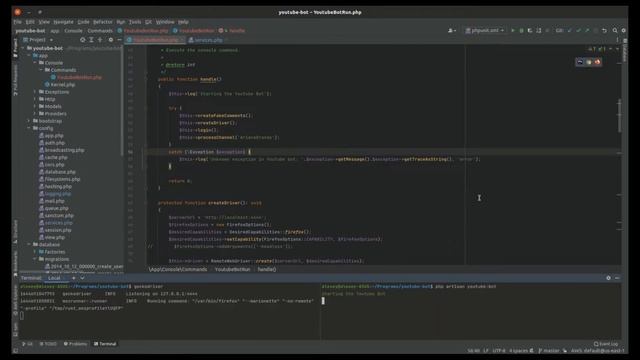Select database.php in config folder
This screenshot has width=640, height=360.
click(x=57, y=172)
